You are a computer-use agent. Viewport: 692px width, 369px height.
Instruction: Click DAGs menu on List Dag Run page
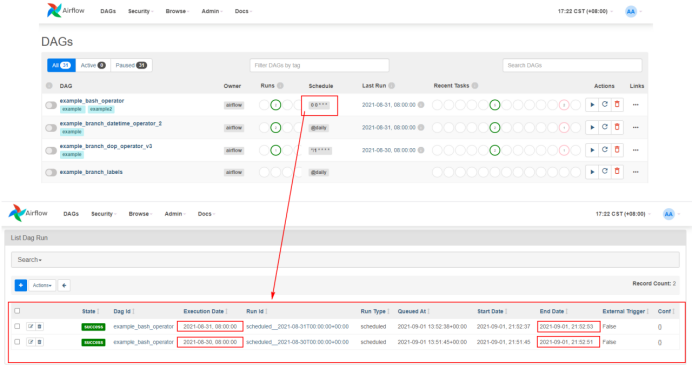(x=71, y=214)
